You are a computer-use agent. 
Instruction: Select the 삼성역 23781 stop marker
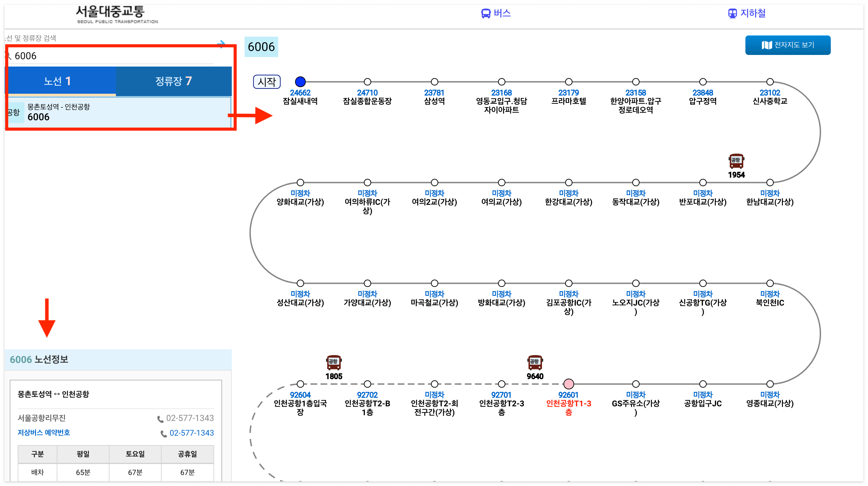(x=434, y=82)
